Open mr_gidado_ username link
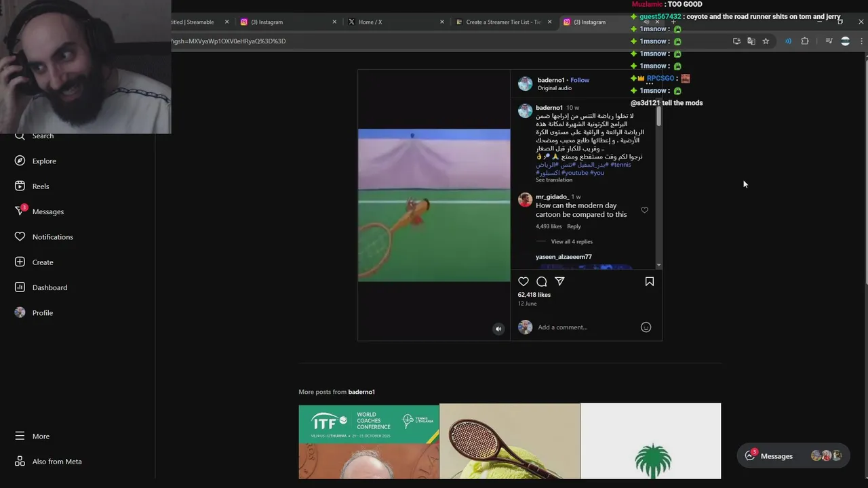Viewport: 868px width, 488px height. [x=551, y=197]
